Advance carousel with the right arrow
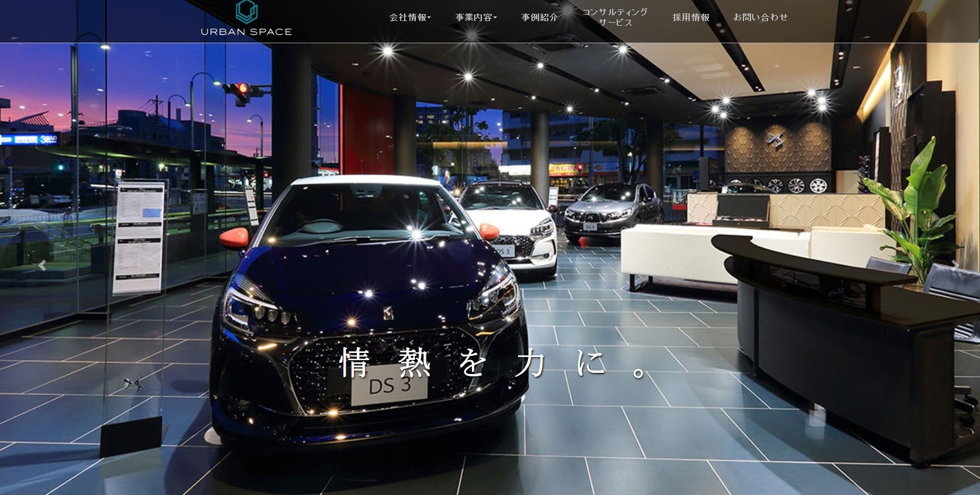The image size is (980, 495). 955,265
